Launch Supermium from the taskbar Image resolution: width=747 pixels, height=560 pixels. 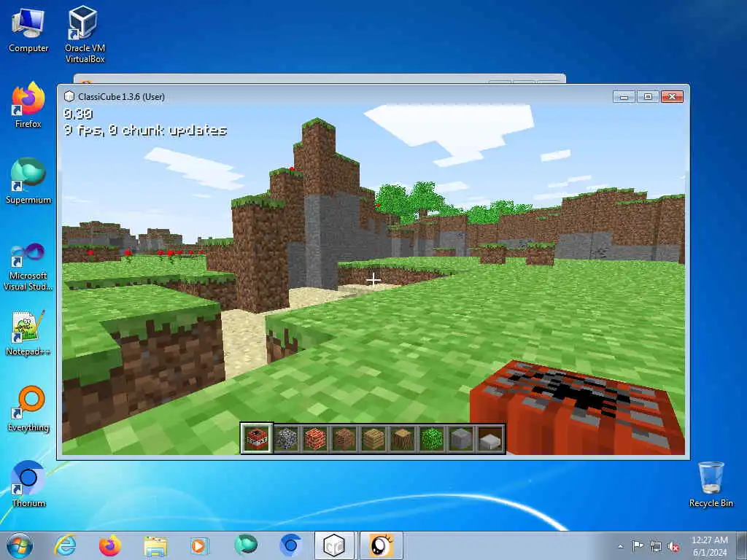pos(246,545)
